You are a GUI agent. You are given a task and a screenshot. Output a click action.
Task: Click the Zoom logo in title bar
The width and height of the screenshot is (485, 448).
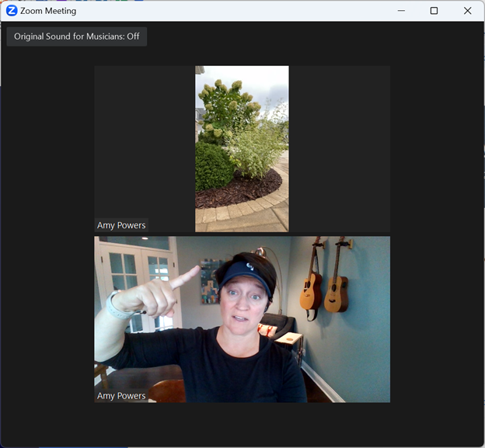[12, 11]
